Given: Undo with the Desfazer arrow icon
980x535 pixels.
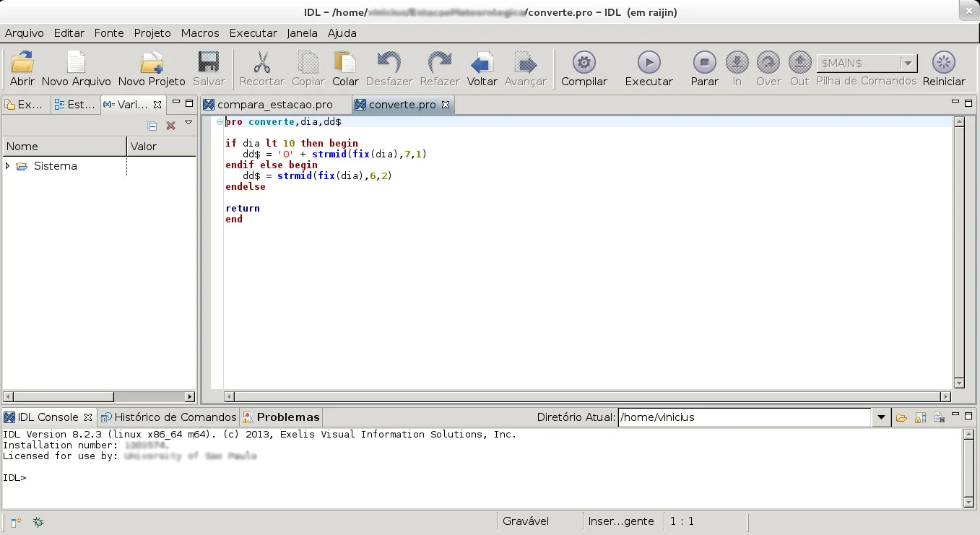Looking at the screenshot, I should pos(389,63).
